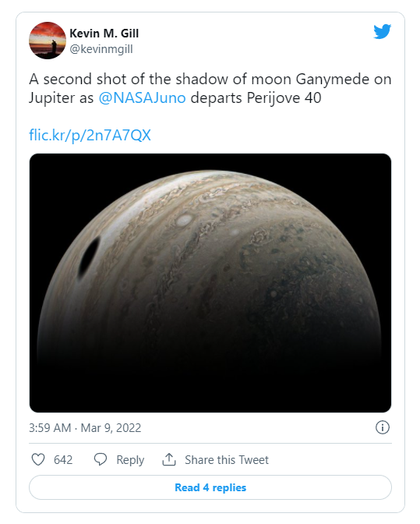Click the share upload arrow icon
Image resolution: width=420 pixels, height=524 pixels.
pos(169,459)
